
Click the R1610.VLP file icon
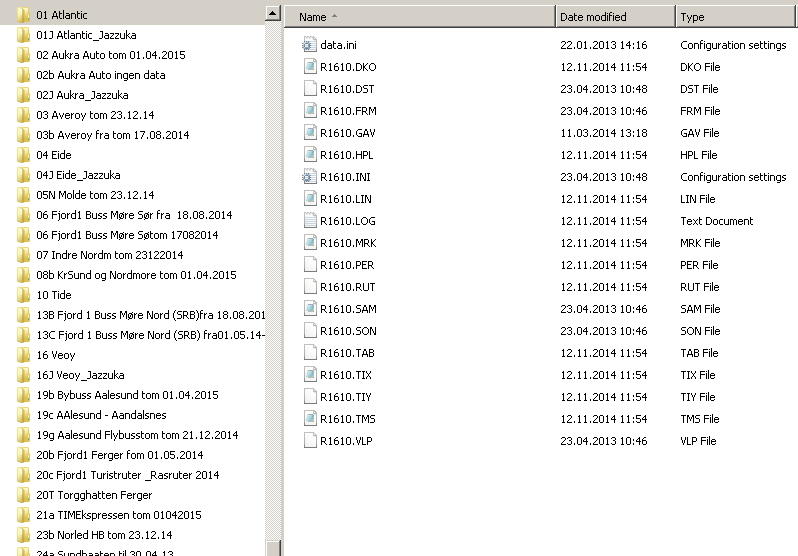pyautogui.click(x=310, y=440)
